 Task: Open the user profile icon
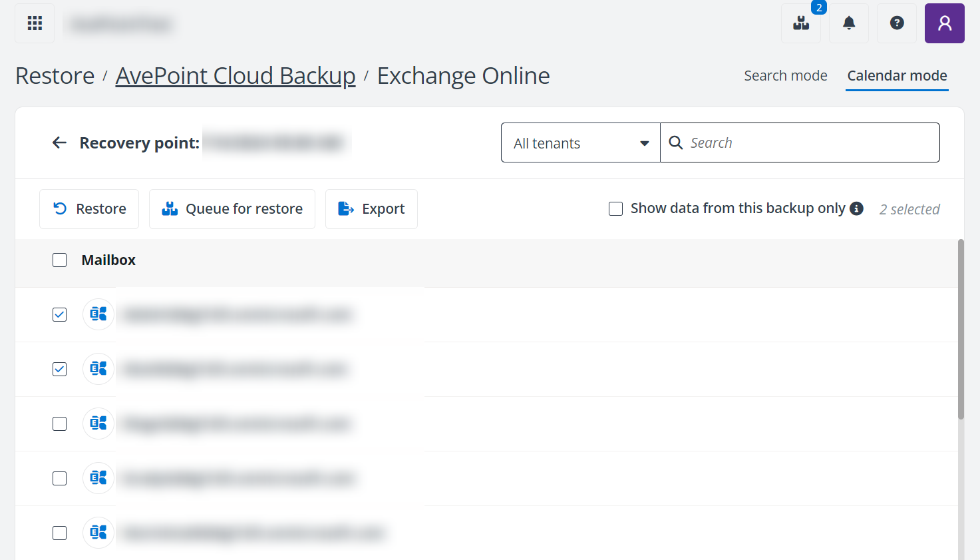click(x=944, y=23)
